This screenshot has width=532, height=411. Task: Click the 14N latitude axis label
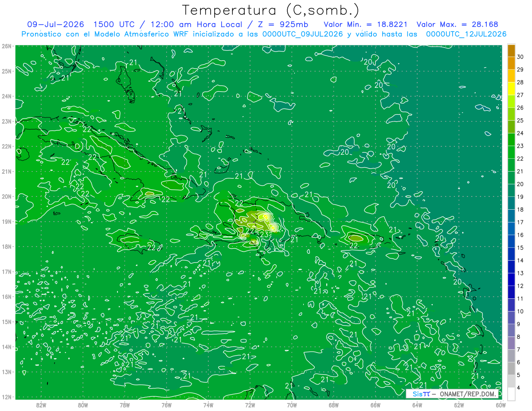tap(6, 347)
